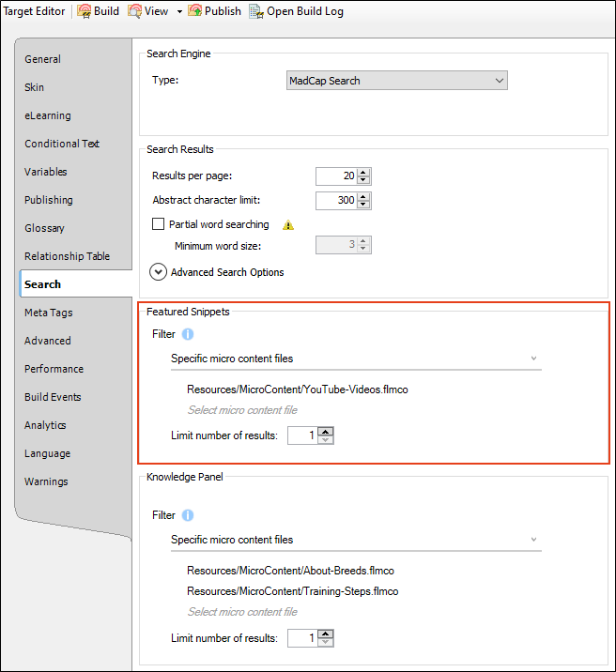616x672 pixels.
Task: Click the partial word searching warning icon
Action: [x=288, y=224]
